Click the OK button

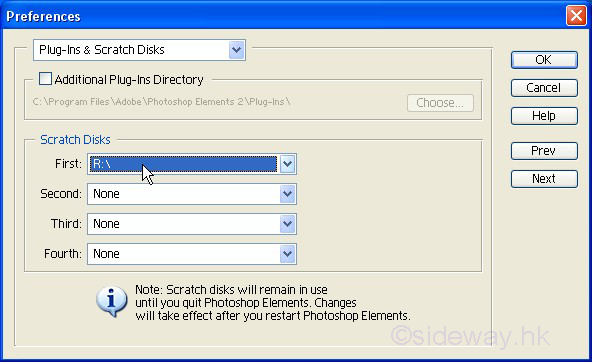[x=544, y=60]
